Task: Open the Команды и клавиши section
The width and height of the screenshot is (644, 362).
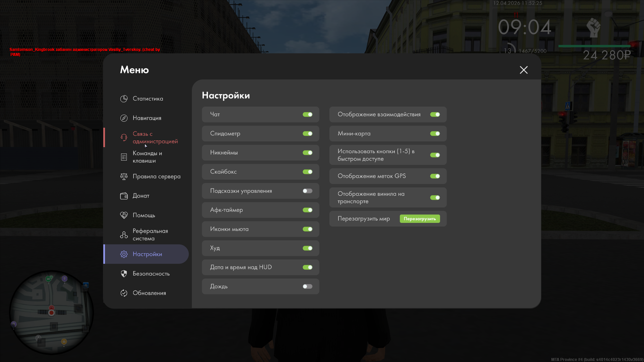Action: pyautogui.click(x=147, y=157)
